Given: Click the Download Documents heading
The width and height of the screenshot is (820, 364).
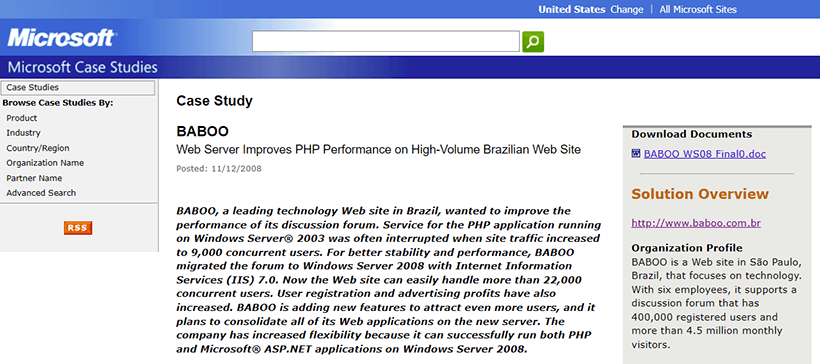Looking at the screenshot, I should point(691,134).
